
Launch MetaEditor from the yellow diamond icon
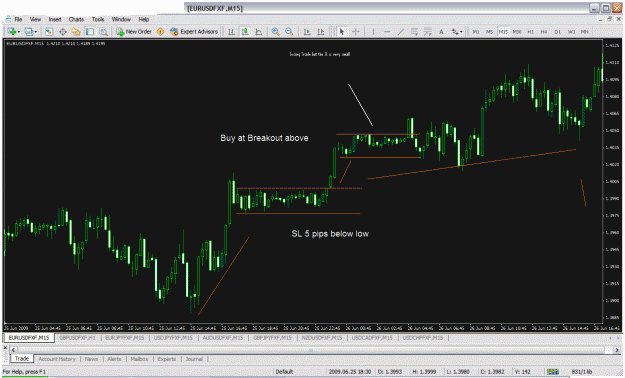pyautogui.click(x=160, y=32)
